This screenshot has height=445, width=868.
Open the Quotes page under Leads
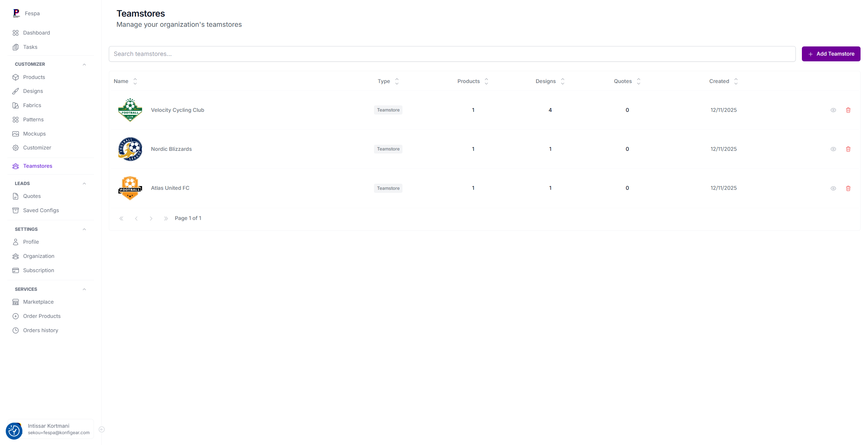[x=32, y=196]
